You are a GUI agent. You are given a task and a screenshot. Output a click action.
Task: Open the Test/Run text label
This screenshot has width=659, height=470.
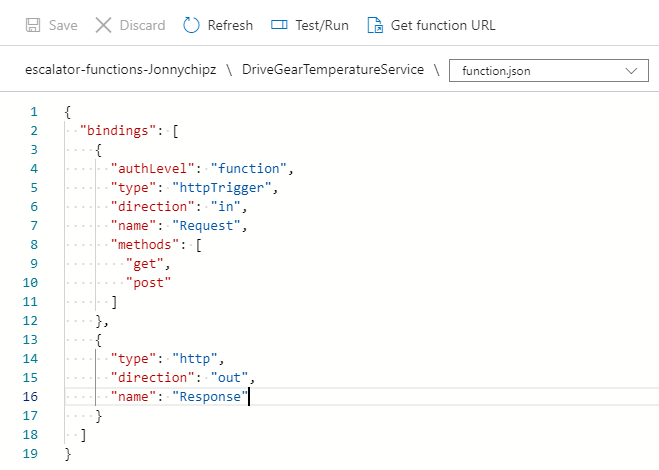323,25
